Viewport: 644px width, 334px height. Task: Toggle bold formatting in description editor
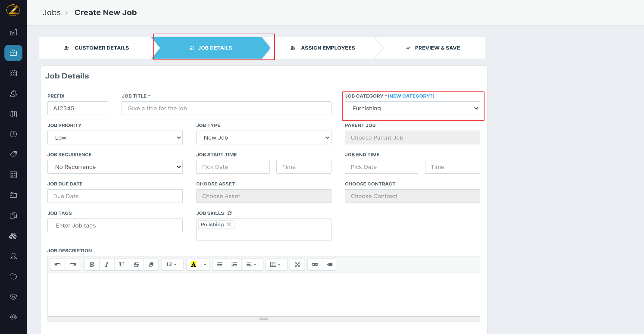pyautogui.click(x=92, y=265)
